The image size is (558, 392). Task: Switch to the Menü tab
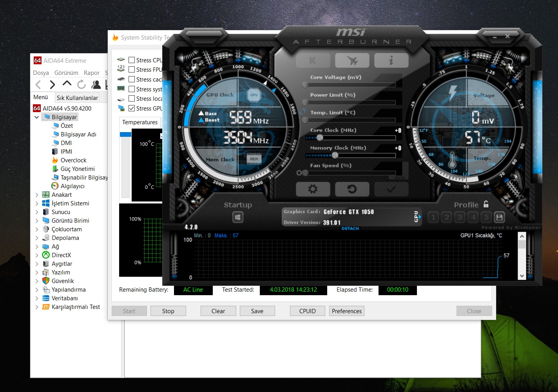click(41, 97)
